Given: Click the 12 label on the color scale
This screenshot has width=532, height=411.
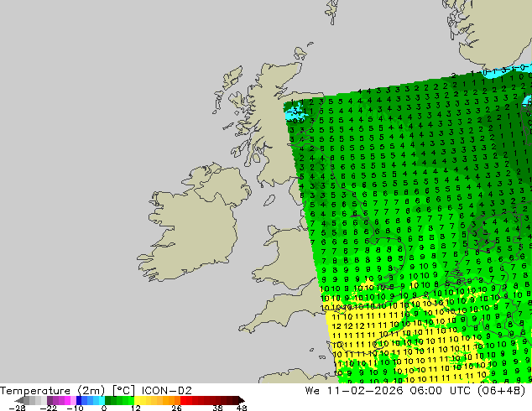Looking at the screenshot, I should click(136, 408).
